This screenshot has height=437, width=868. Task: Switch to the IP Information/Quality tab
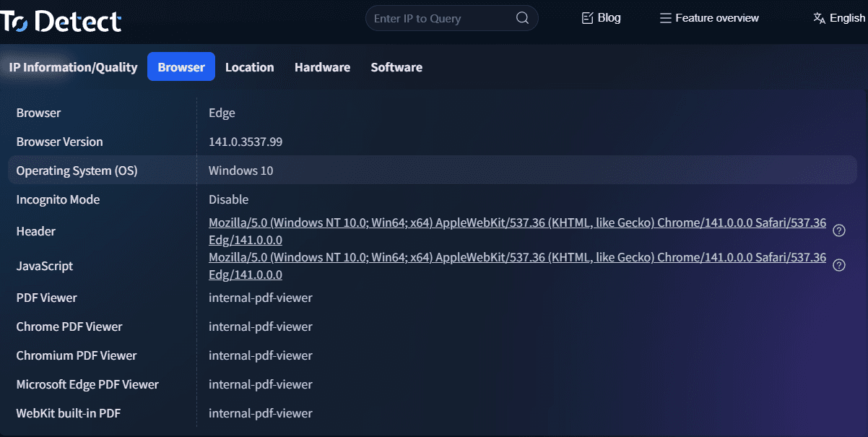(73, 67)
